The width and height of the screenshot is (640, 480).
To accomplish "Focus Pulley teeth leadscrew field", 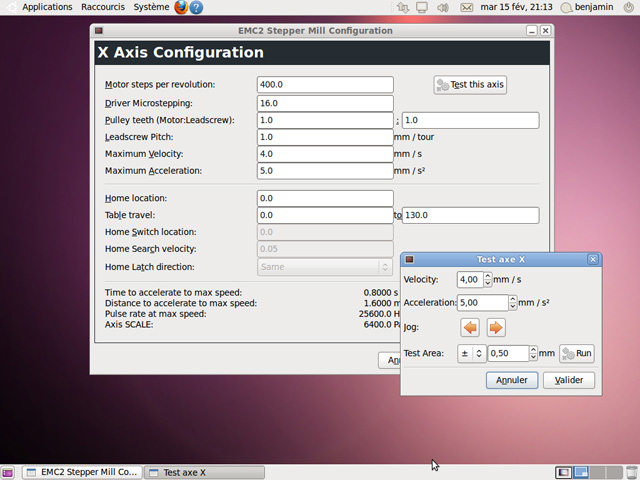I will (470, 120).
